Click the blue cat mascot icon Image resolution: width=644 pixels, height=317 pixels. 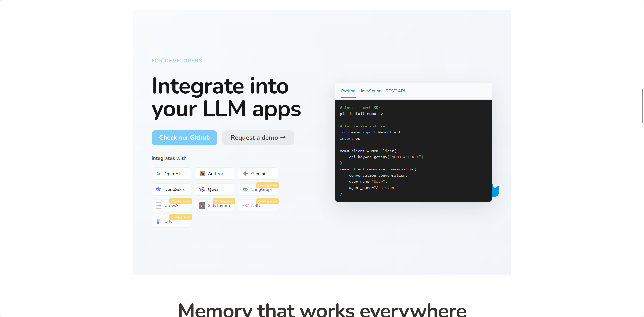[496, 191]
